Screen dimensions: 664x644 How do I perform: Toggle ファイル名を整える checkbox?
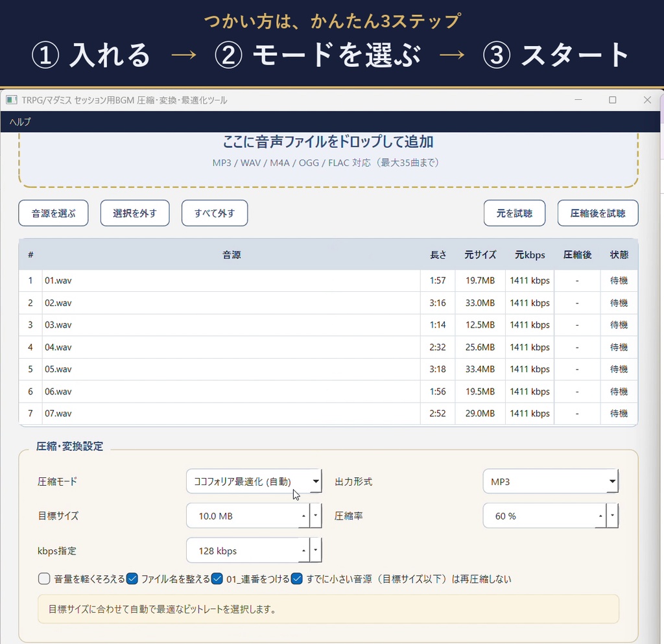click(132, 578)
